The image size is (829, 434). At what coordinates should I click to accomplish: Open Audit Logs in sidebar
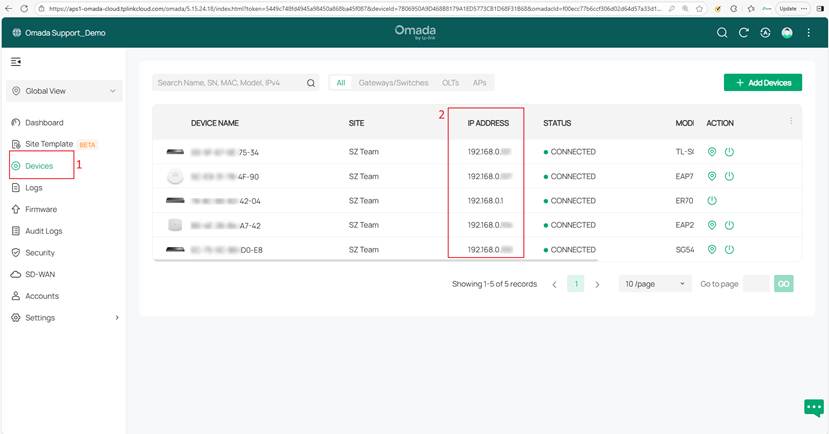[x=46, y=231]
